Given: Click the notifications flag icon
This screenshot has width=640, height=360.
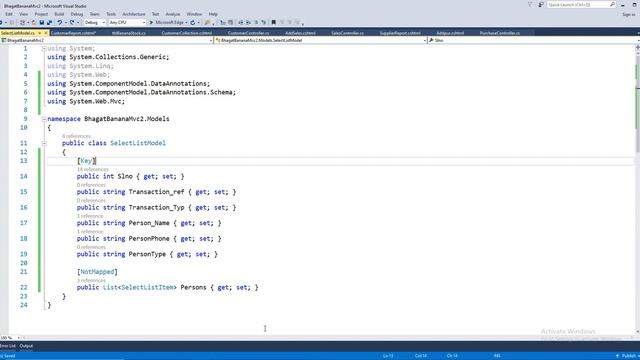Looking at the screenshot, I should coord(530,4).
